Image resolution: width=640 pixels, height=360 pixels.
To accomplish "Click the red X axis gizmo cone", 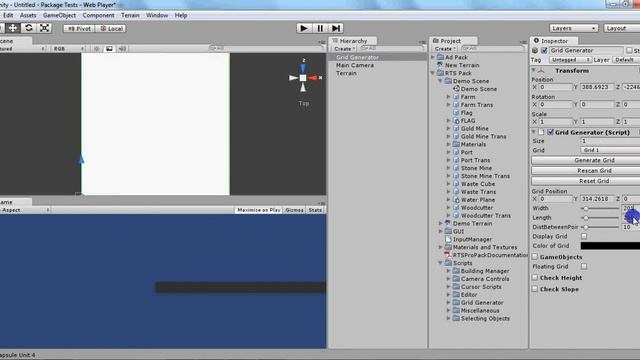I will (x=313, y=78).
